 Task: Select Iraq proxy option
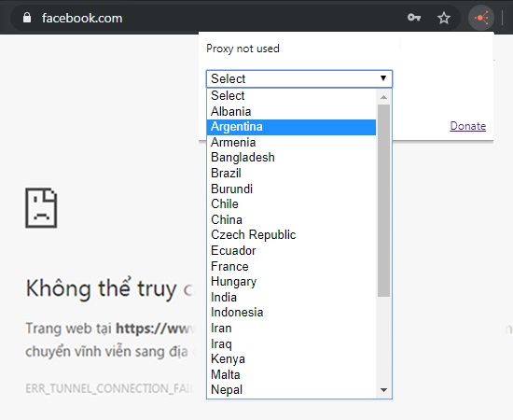[x=291, y=343]
